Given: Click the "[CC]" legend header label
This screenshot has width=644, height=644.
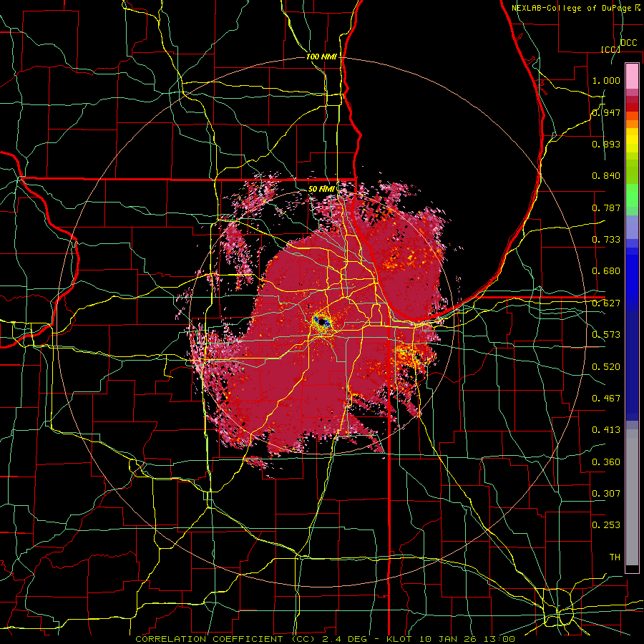Looking at the screenshot, I should tap(610, 49).
